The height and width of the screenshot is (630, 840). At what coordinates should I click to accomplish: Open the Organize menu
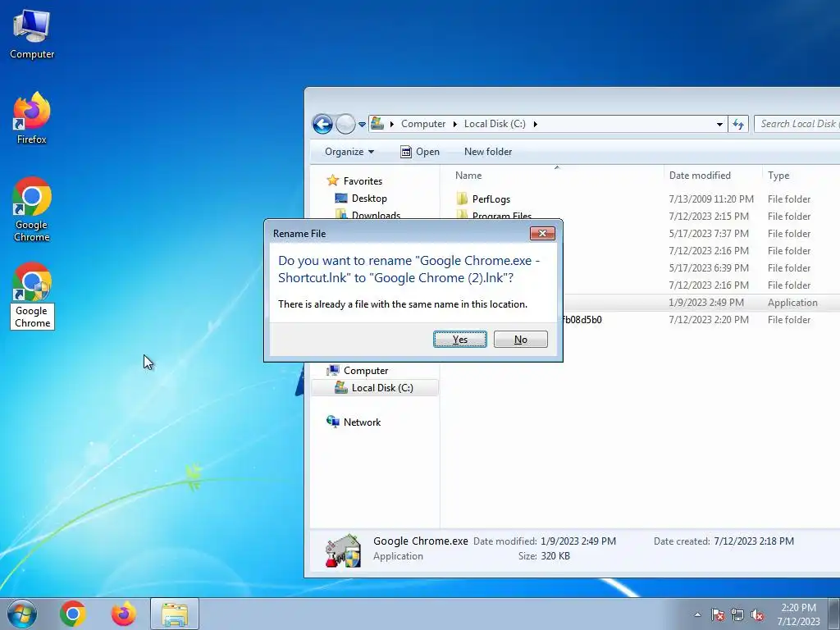(349, 152)
